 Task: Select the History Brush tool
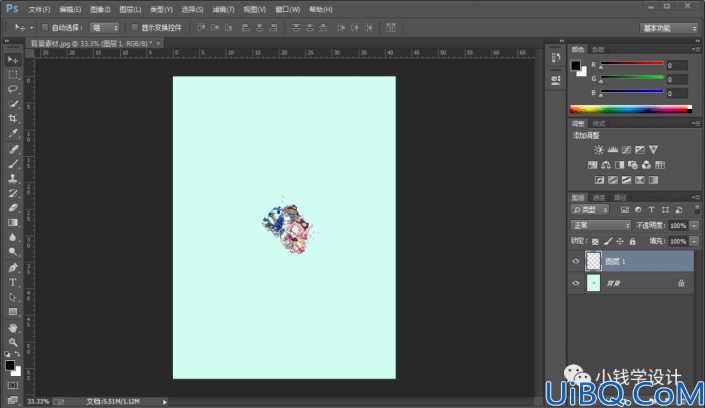coord(13,193)
